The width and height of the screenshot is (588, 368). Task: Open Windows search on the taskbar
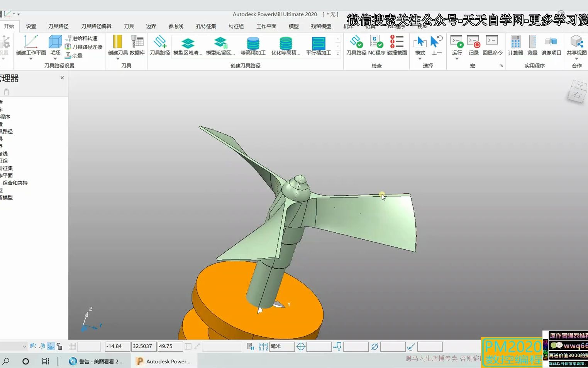click(x=7, y=361)
